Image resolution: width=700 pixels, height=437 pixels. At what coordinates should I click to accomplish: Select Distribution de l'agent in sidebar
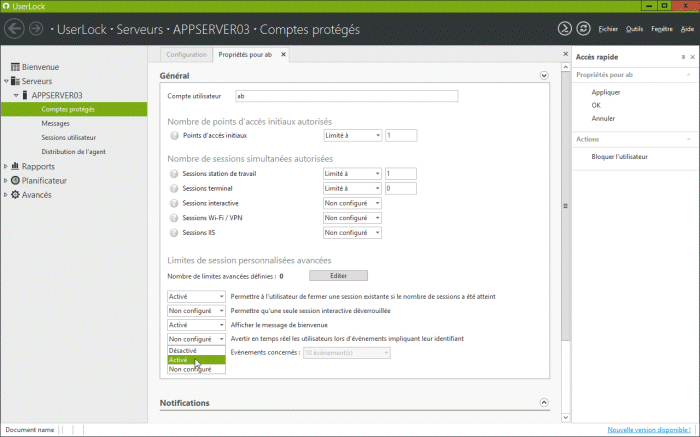[74, 152]
